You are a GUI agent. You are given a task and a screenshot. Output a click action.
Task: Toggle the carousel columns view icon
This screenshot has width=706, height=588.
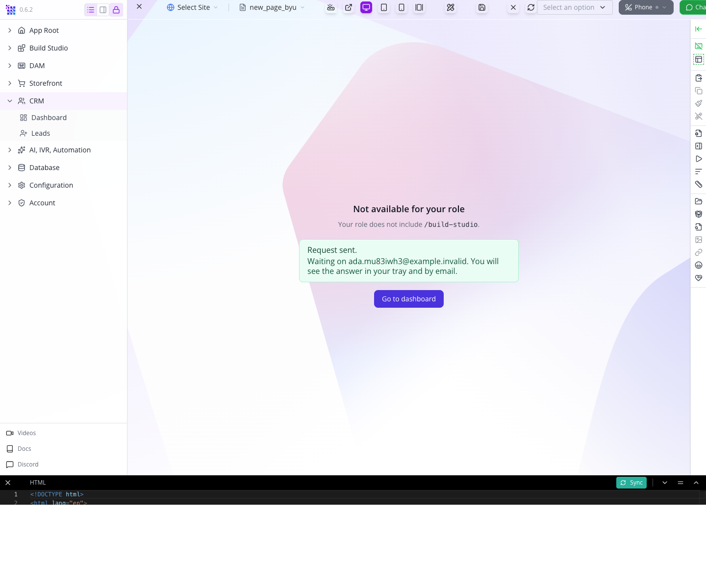click(419, 7)
